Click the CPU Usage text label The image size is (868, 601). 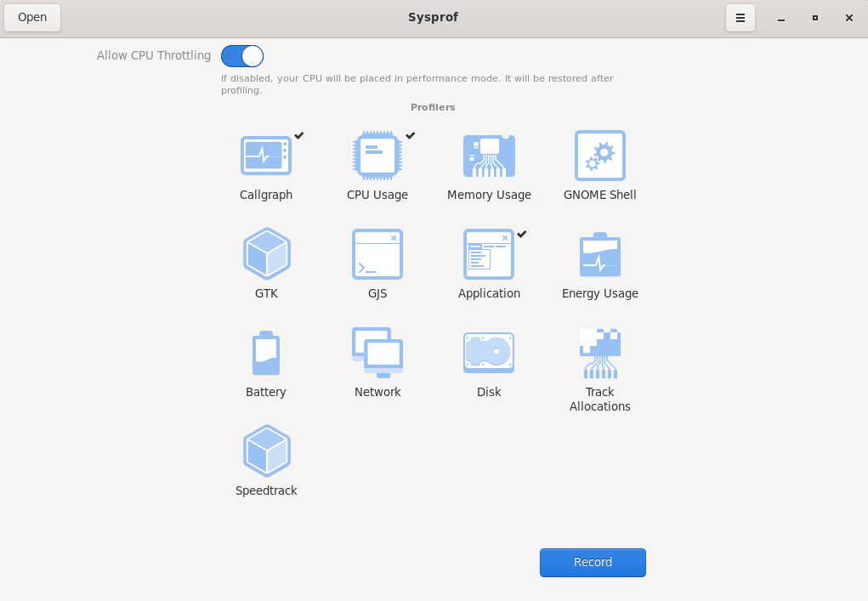coord(377,195)
